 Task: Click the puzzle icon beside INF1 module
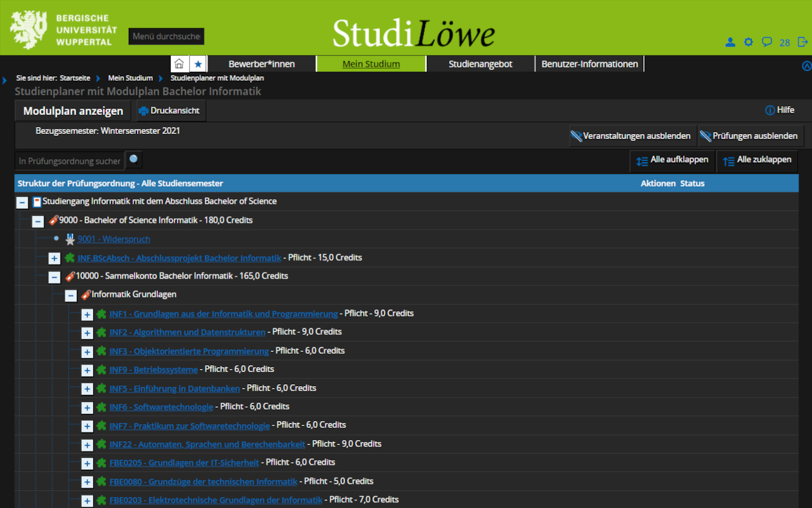pos(101,314)
